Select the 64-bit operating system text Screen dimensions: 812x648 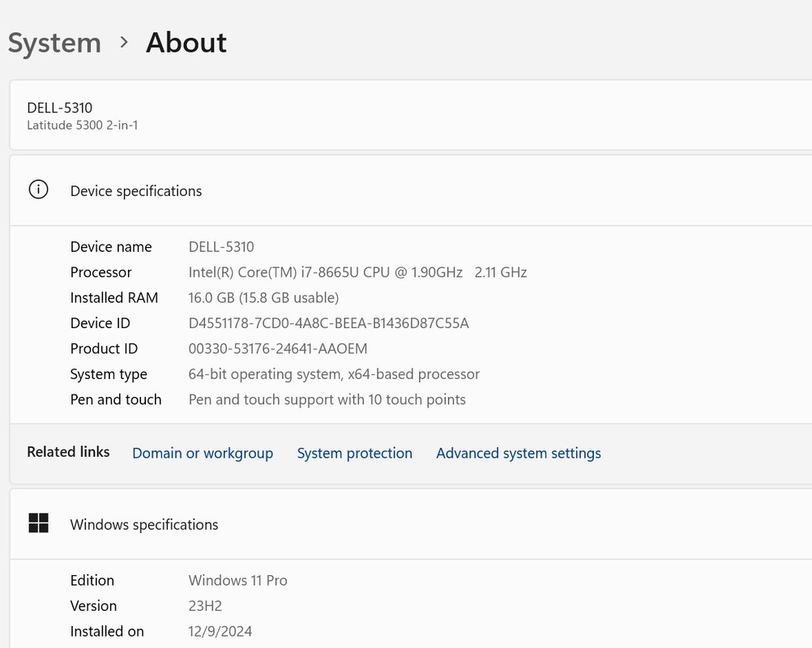point(334,374)
